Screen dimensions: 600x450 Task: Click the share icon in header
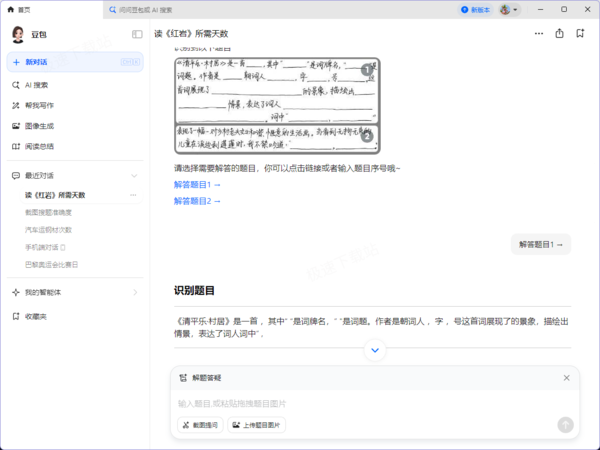(x=559, y=34)
